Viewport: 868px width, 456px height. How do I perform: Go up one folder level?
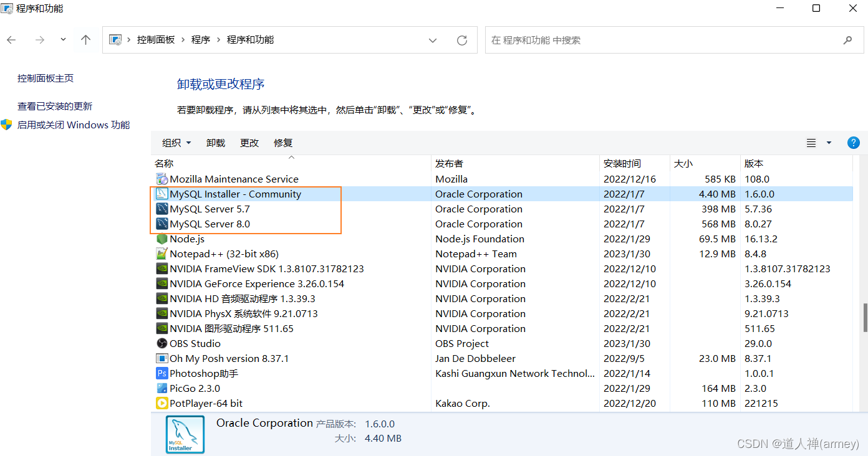point(86,40)
